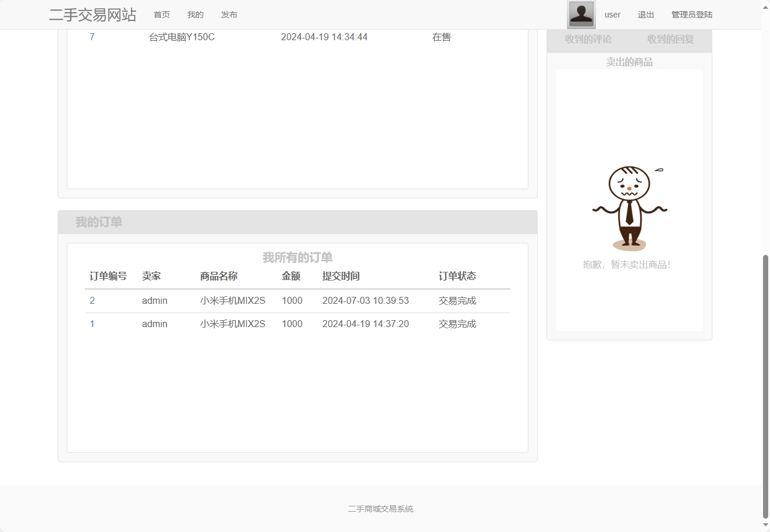This screenshot has height=532, width=770.
Task: Open the 管理员登陆 admin login link
Action: [x=691, y=14]
